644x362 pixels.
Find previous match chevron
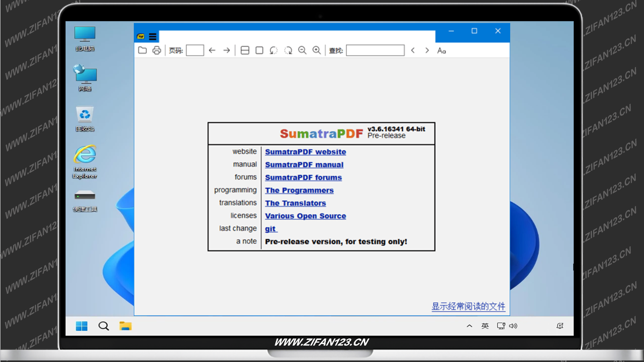(413, 50)
